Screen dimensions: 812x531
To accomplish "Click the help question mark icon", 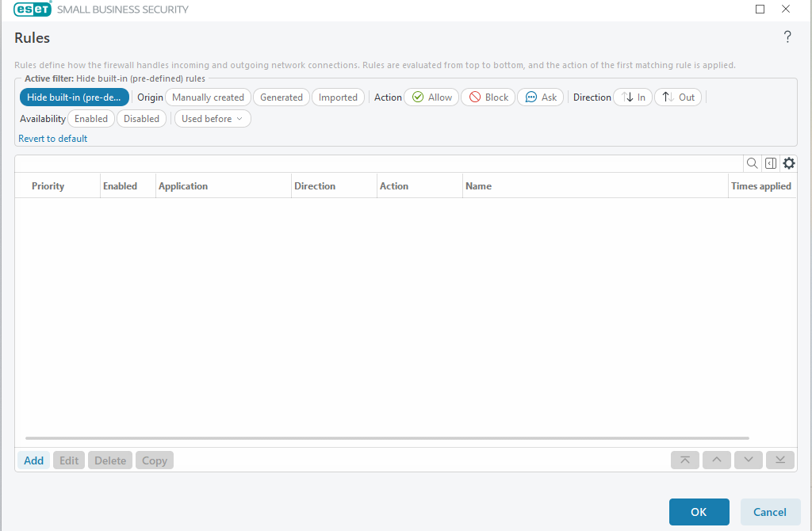I will point(787,36).
